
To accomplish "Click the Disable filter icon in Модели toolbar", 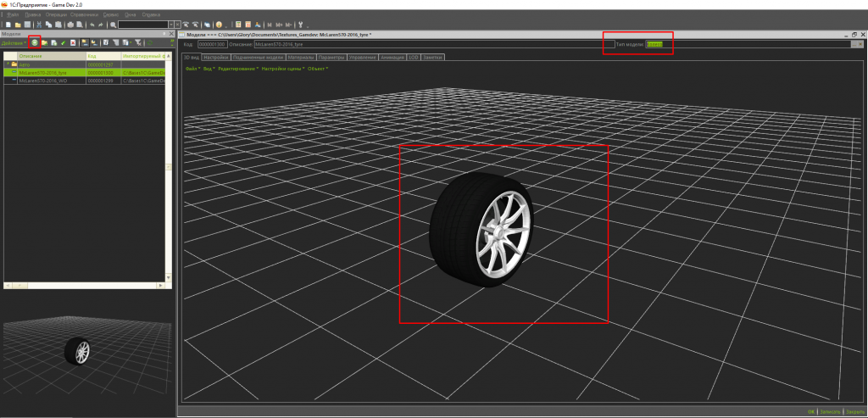I will [x=137, y=42].
